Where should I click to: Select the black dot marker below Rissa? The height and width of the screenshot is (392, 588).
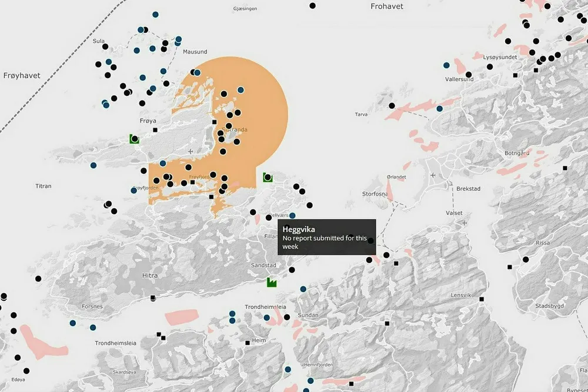[x=526, y=260]
